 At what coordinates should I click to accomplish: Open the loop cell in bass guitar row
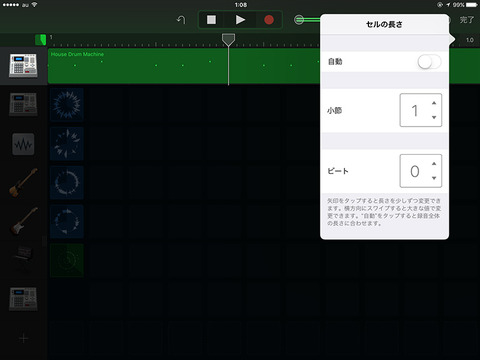67,183
